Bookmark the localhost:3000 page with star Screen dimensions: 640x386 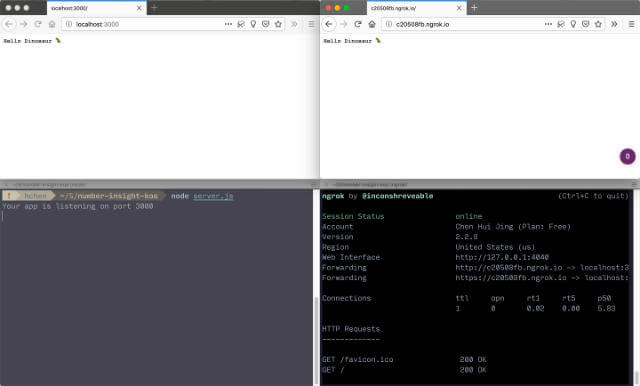(x=278, y=24)
